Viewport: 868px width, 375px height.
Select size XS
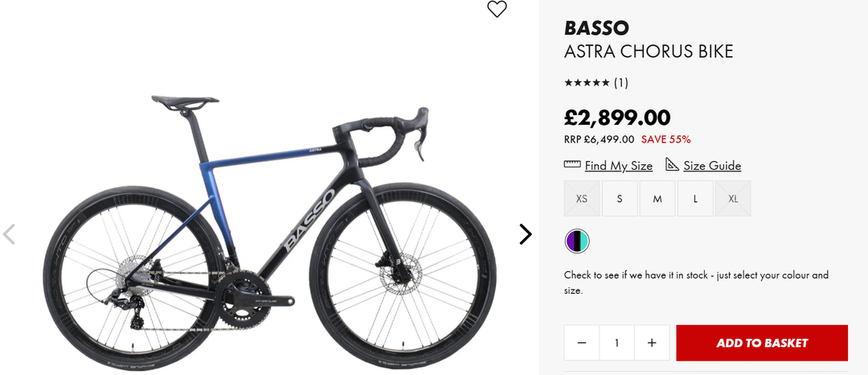click(582, 199)
